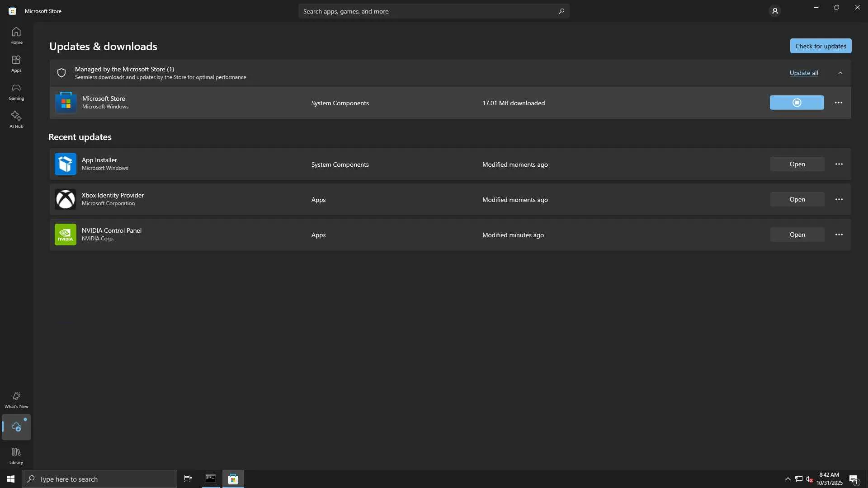The width and height of the screenshot is (868, 488).
Task: Open the Apps section in sidebar
Action: [x=16, y=63]
